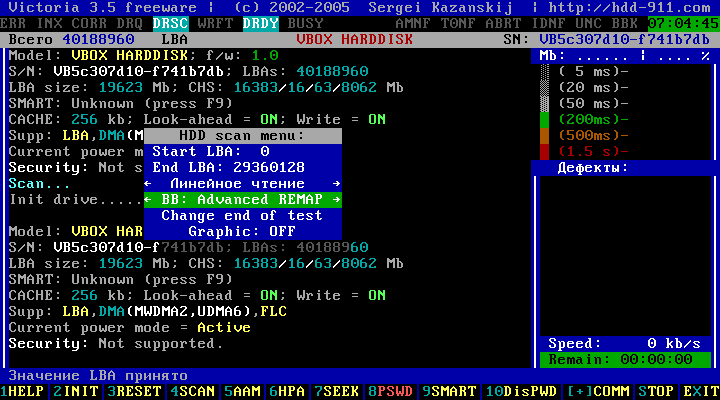Click the 07:04:45 clock
Viewport: 720px width, 400px height.
(x=684, y=23)
